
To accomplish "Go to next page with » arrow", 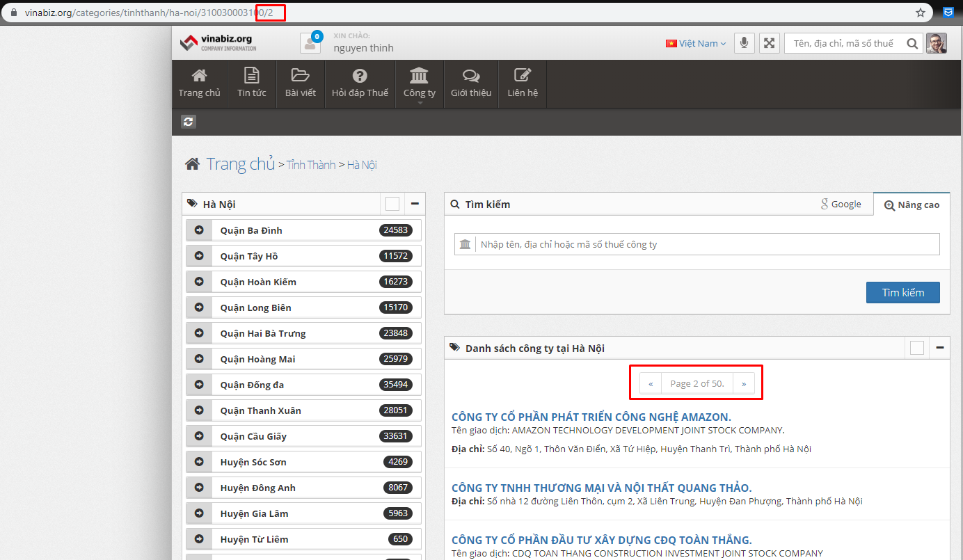I will click(743, 383).
